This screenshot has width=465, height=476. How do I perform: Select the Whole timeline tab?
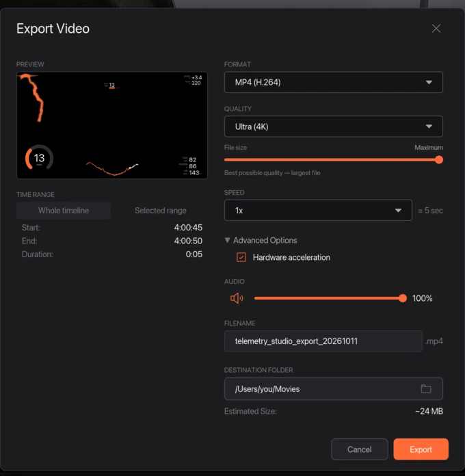tap(64, 211)
